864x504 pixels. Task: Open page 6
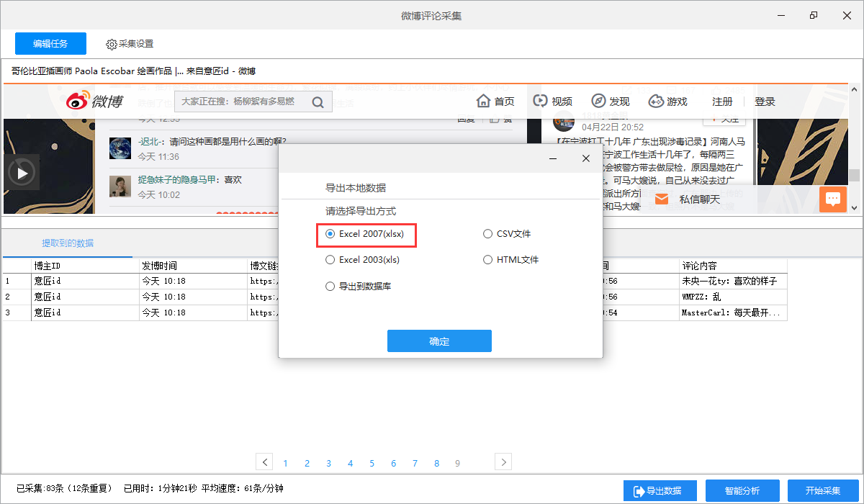394,464
